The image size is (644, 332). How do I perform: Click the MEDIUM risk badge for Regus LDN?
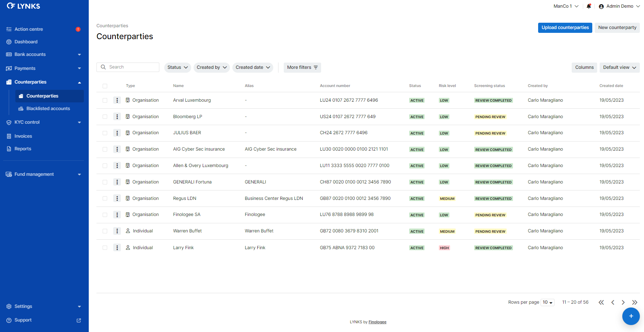click(x=447, y=199)
